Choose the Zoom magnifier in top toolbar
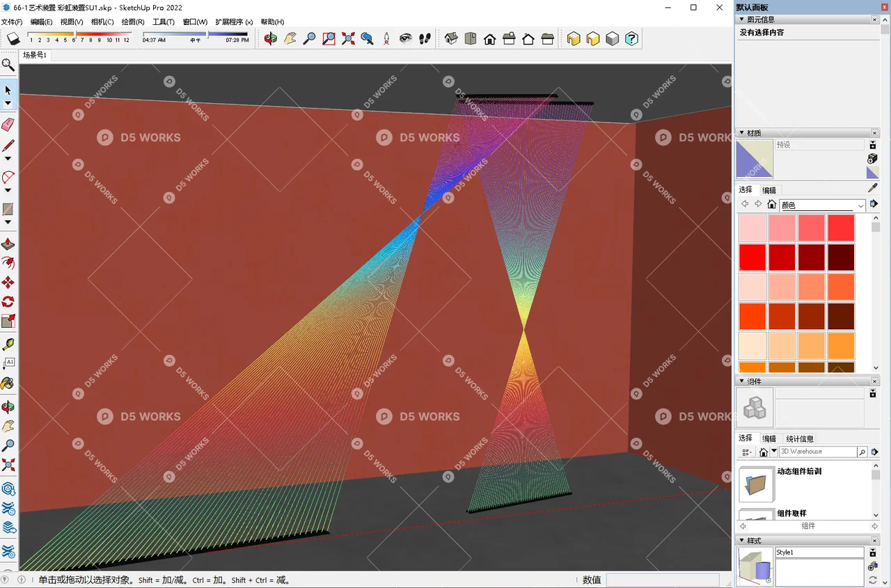Viewport: 891px width, 588px height. pos(310,39)
